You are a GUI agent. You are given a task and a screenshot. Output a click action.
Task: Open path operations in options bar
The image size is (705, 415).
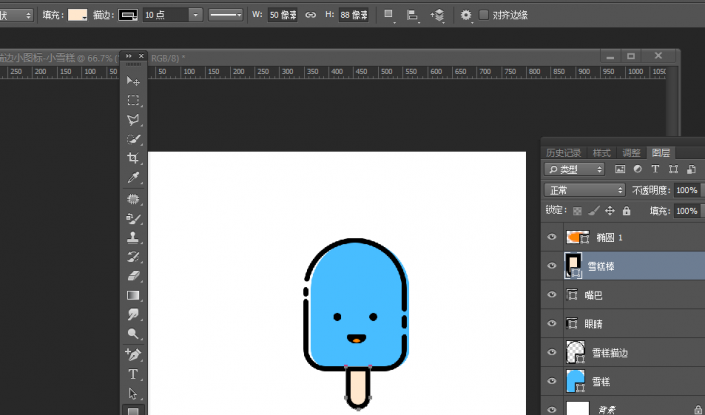tap(389, 15)
